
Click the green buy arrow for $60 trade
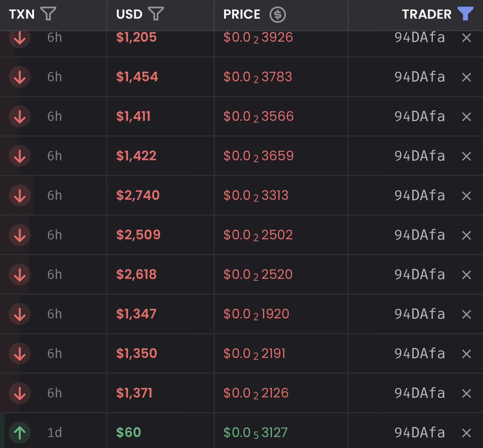tap(20, 433)
